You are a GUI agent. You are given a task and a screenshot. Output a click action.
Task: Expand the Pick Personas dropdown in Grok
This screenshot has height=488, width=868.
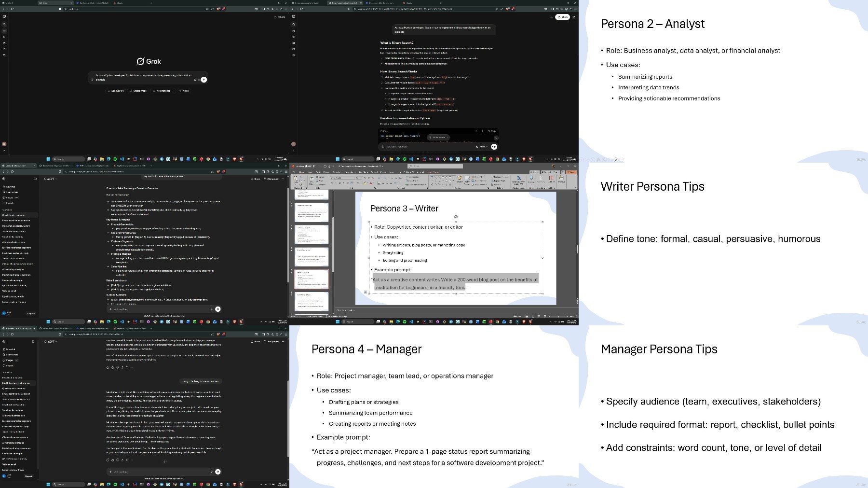click(163, 91)
